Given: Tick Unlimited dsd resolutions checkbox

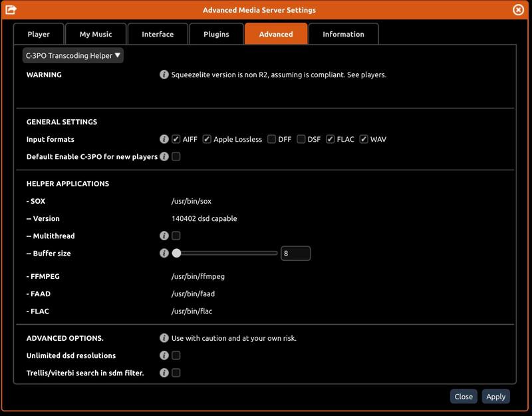Looking at the screenshot, I should coord(176,355).
